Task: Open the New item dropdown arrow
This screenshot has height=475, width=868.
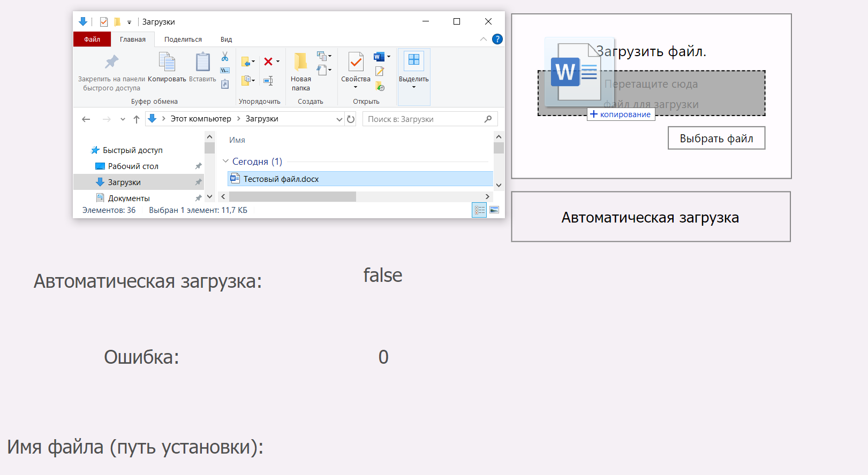Action: coord(330,56)
